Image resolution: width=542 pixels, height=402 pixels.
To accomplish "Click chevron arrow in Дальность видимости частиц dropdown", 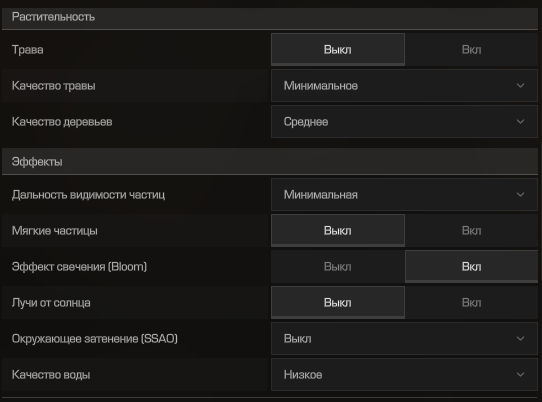I will tap(520, 195).
